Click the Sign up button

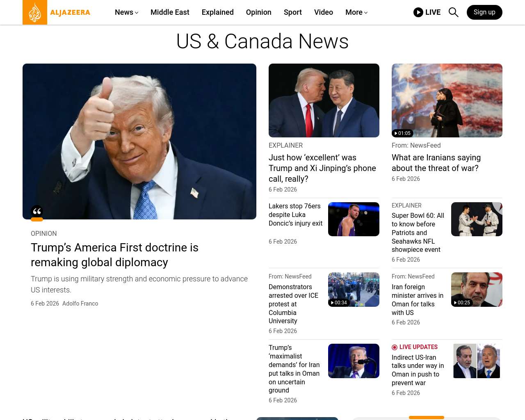click(484, 12)
